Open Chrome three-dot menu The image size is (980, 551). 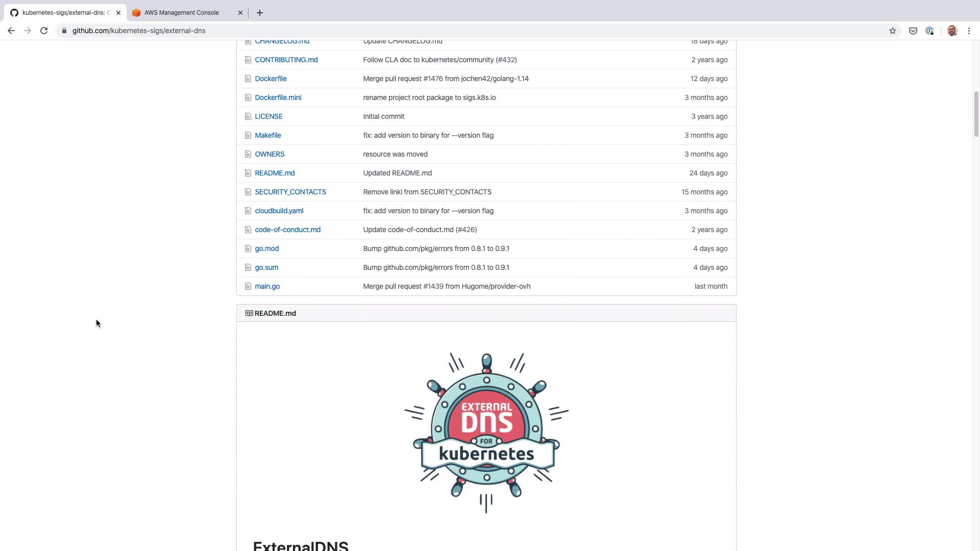pyautogui.click(x=969, y=31)
